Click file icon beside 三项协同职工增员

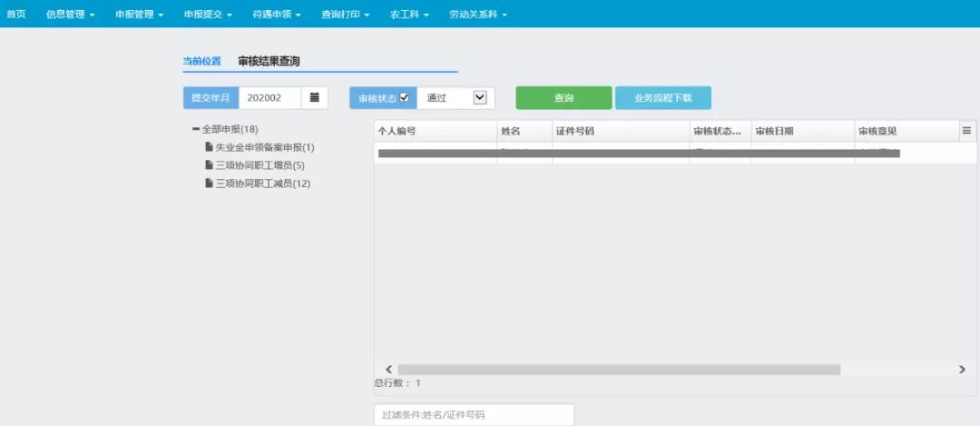209,165
